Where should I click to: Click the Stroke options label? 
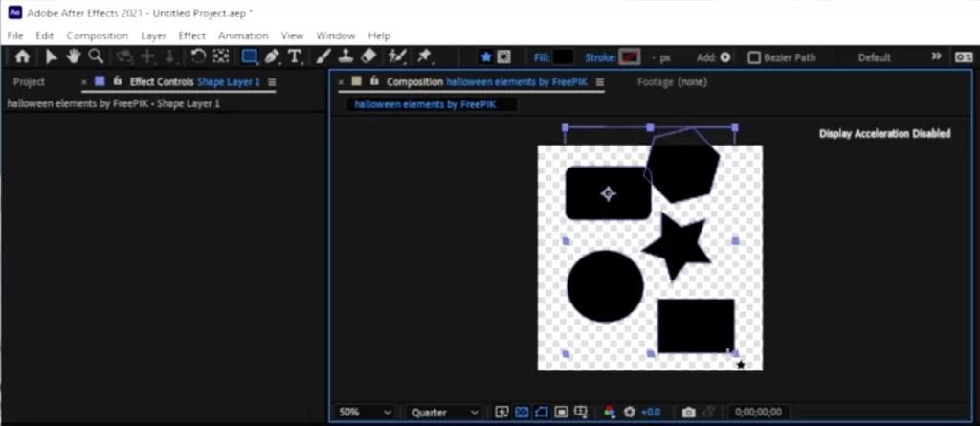(x=601, y=57)
